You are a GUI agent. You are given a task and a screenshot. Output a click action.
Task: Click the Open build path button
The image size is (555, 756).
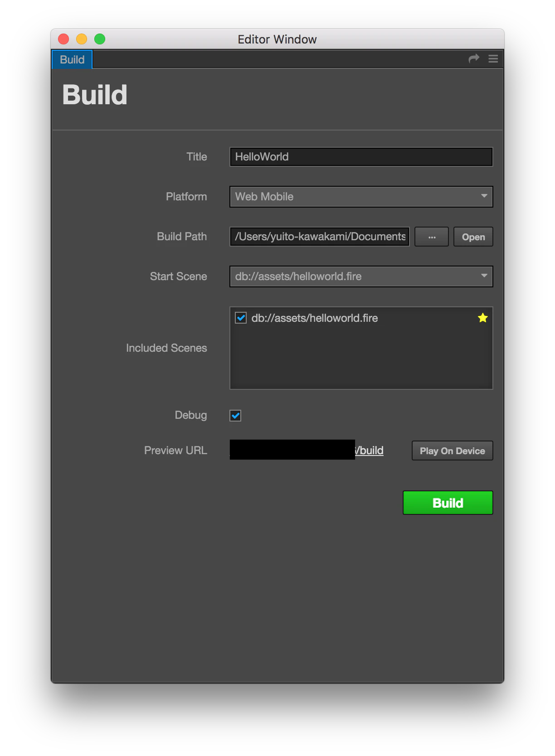(x=473, y=237)
